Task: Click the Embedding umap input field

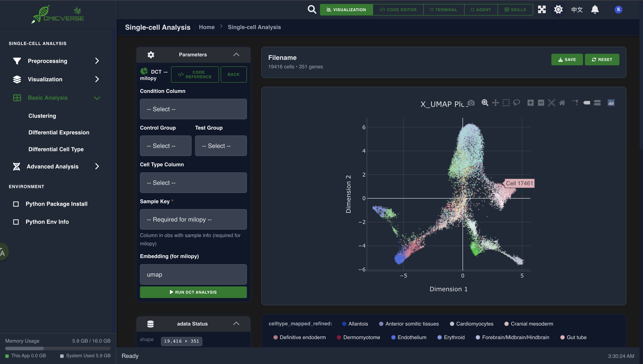Action: (x=193, y=274)
